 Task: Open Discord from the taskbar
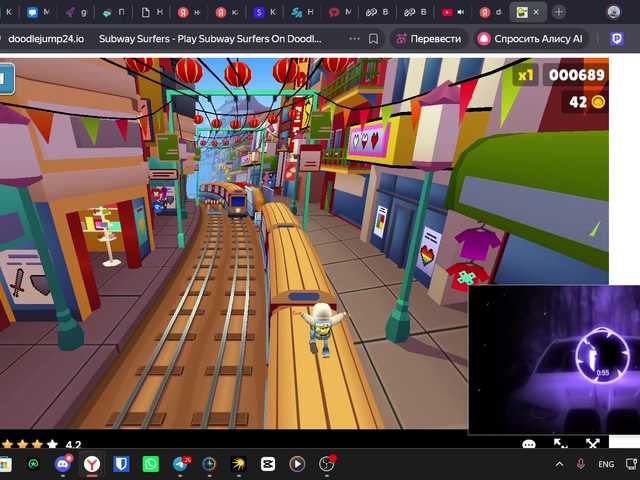click(62, 464)
